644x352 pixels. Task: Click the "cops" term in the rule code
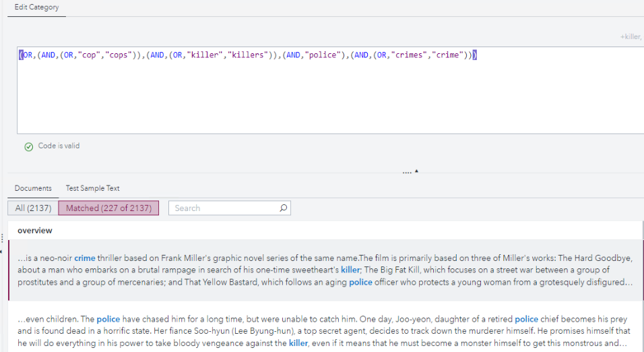119,55
